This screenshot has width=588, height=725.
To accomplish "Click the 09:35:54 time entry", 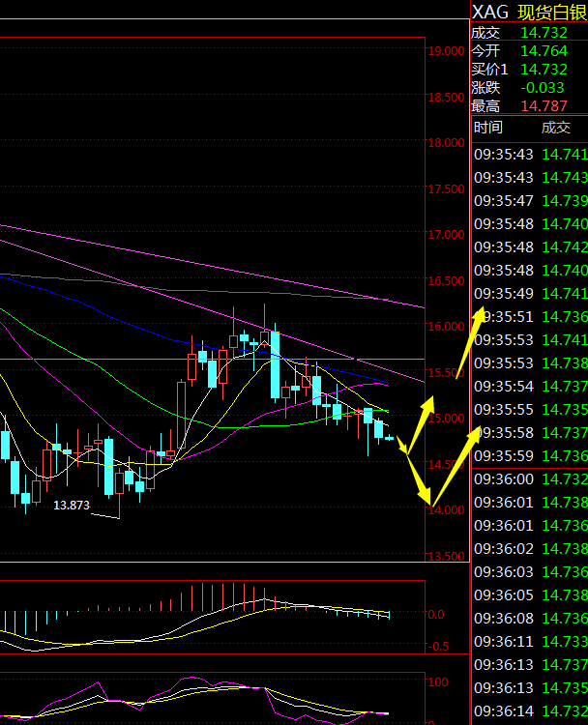I will click(503, 387).
